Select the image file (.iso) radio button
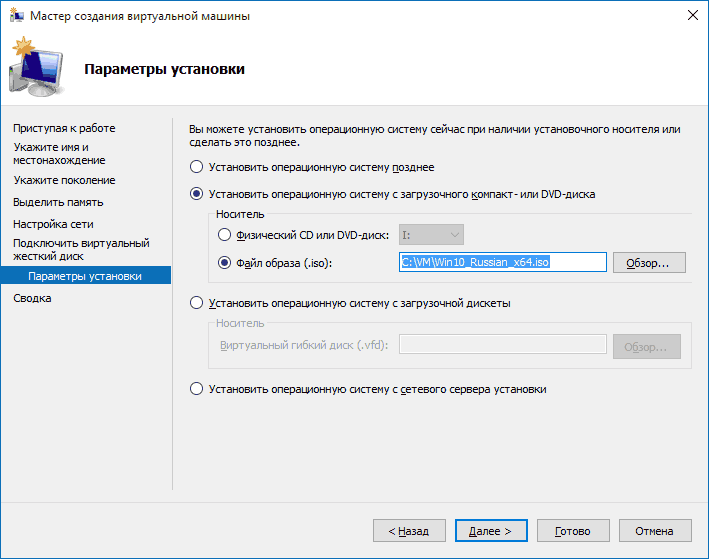This screenshot has width=709, height=559. (x=224, y=263)
